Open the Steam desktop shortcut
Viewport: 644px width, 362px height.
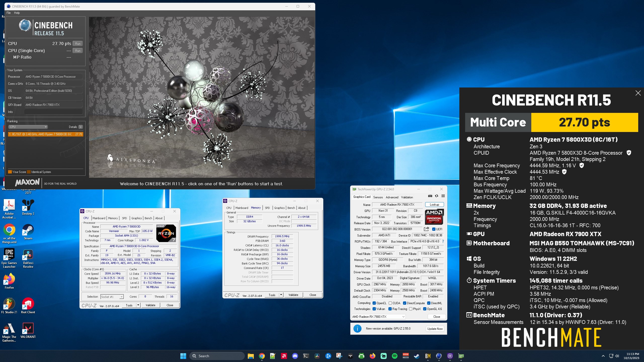(x=28, y=232)
